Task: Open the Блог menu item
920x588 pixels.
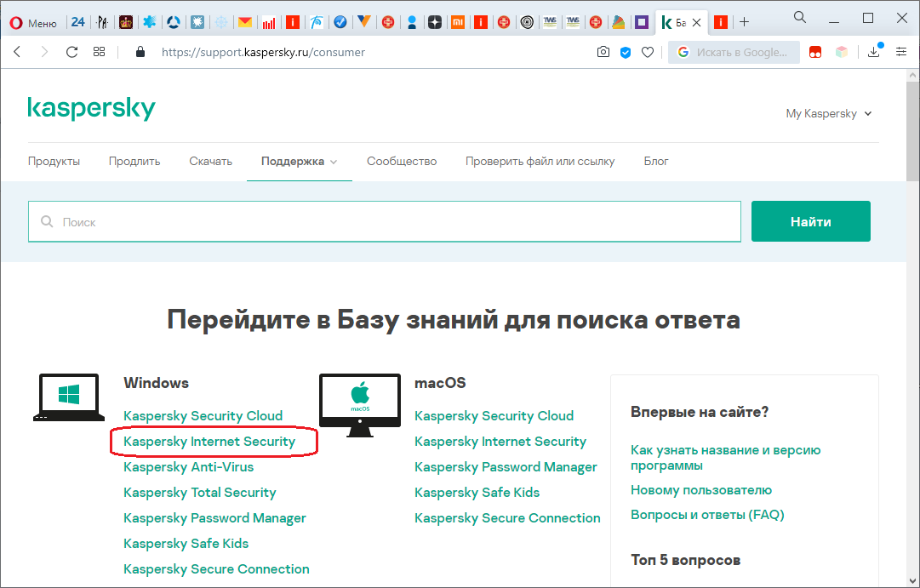Action: [656, 161]
